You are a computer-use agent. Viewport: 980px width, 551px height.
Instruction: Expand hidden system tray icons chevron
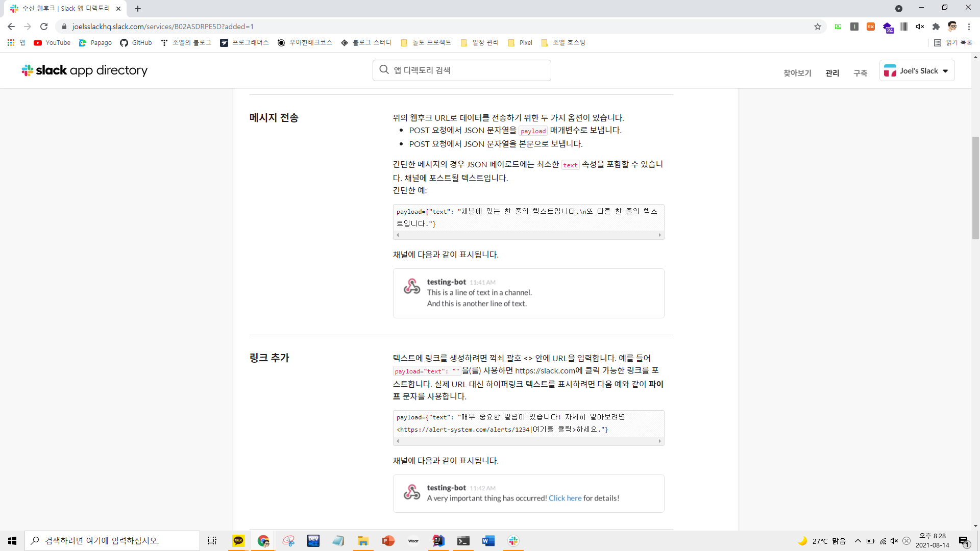click(857, 541)
